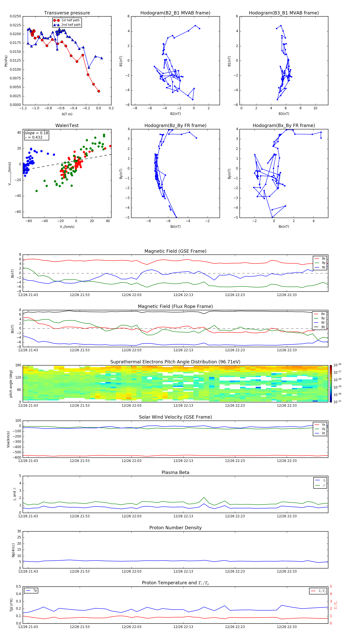Click the "Magnetic Field (Flux Rope Frame)" title
351x644 pixels.
pyautogui.click(x=175, y=307)
